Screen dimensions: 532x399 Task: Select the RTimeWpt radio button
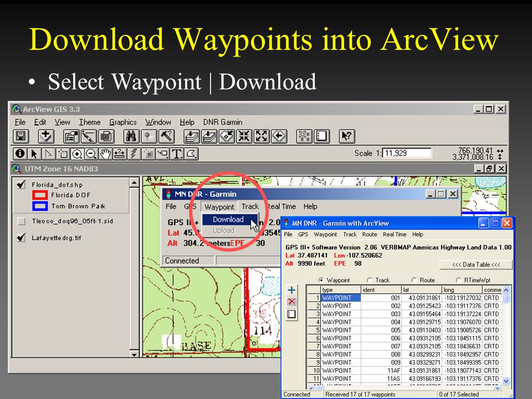tap(458, 280)
